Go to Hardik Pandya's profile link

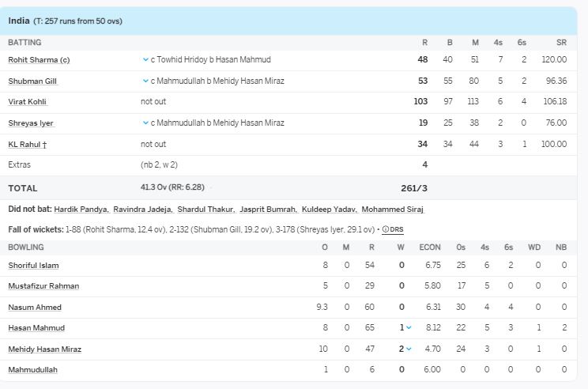(81, 210)
